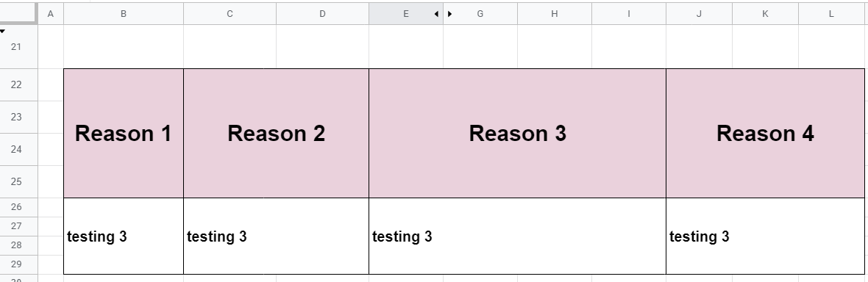Click the Reason 3 merged cell
This screenshot has height=282, width=868.
click(x=518, y=133)
